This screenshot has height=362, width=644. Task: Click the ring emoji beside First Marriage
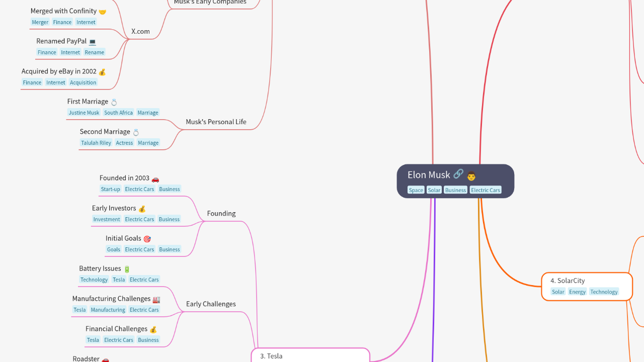tap(114, 102)
